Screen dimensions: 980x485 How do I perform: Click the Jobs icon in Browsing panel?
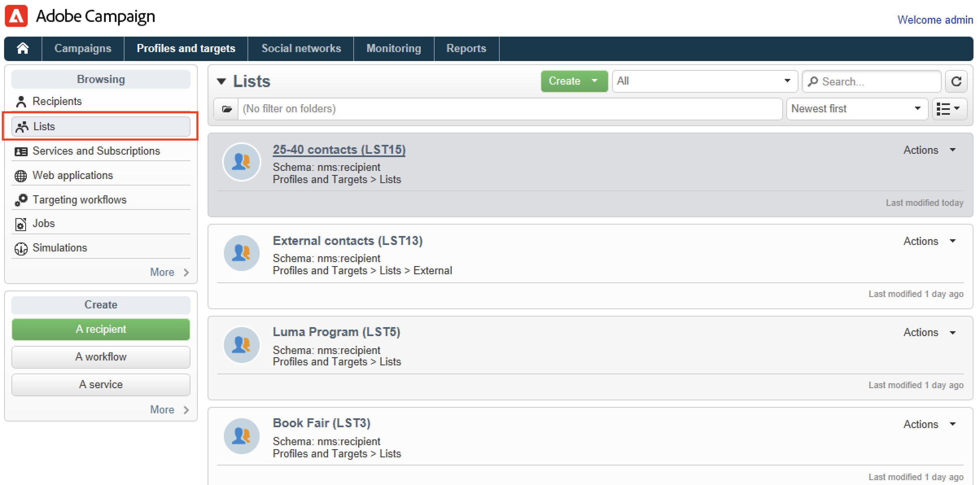[21, 224]
